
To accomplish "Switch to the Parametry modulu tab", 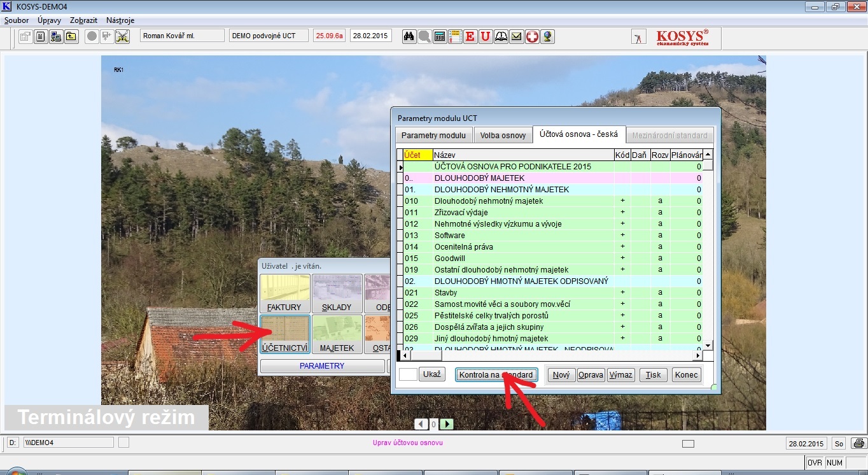I will [x=433, y=136].
